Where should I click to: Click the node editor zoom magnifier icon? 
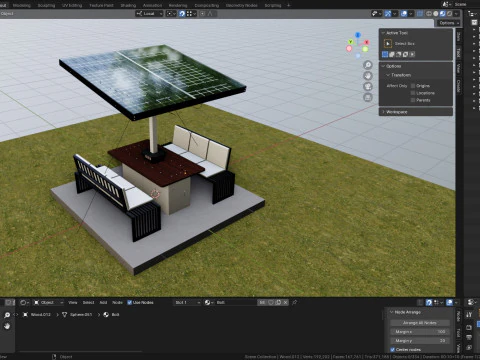7,315
